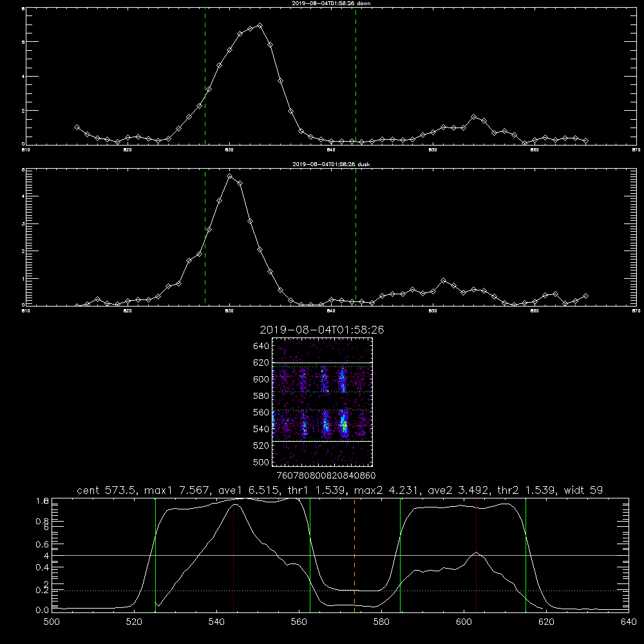This screenshot has height=644, width=644.
Task: Click the 'cent 573.5' value in stats line
Action: click(106, 490)
